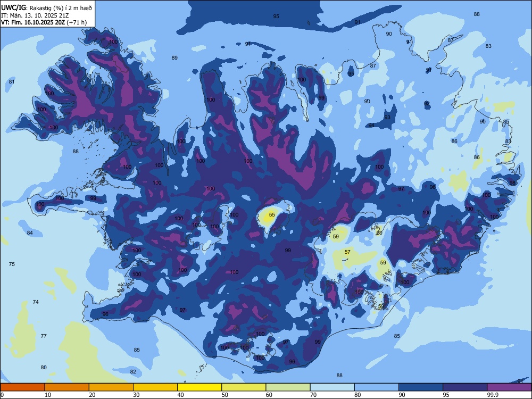Select the medium blue 90–95 legend swatch
The height and width of the screenshot is (399, 532).
(421, 387)
